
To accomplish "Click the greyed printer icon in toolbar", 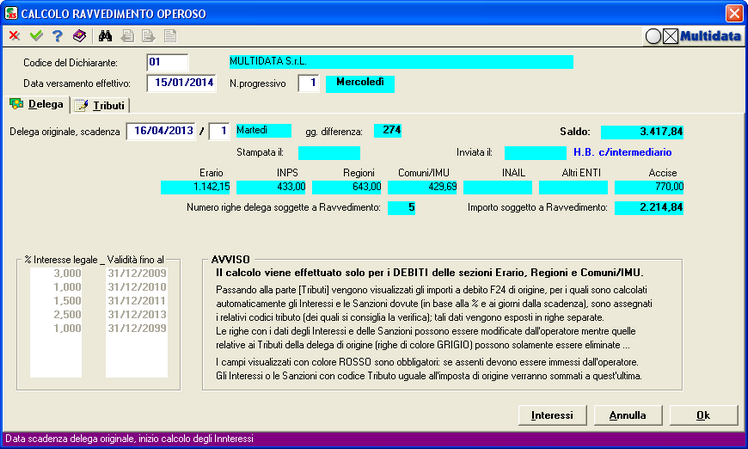I will click(127, 36).
